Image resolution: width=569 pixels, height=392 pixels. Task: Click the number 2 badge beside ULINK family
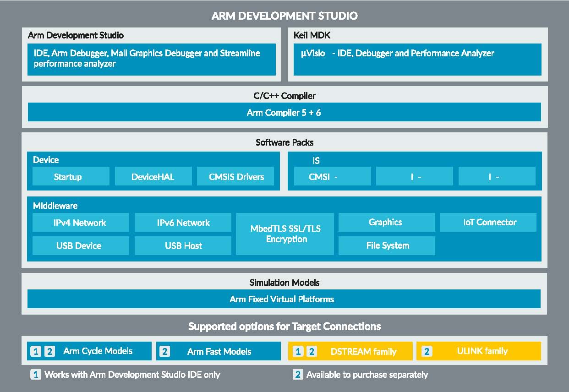coord(427,352)
